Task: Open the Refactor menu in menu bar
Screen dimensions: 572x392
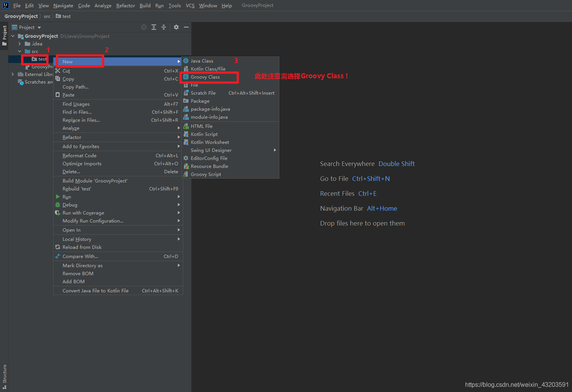Action: click(x=126, y=5)
